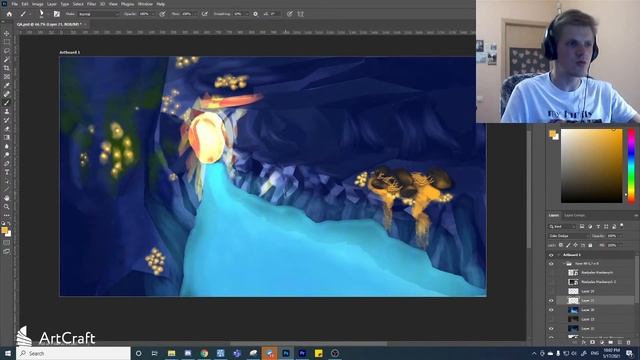The height and width of the screenshot is (360, 640).
Task: Open the Image menu
Action: pyautogui.click(x=38, y=4)
